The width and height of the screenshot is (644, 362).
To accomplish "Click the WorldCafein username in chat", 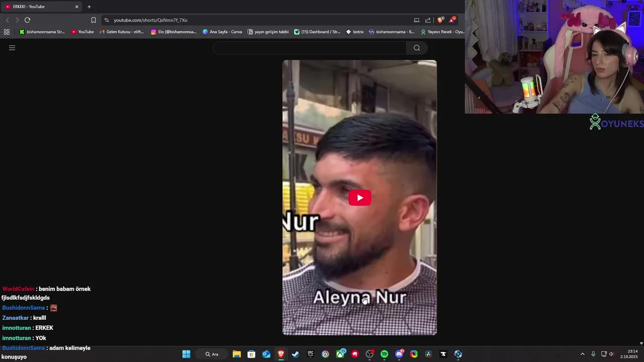I will (x=18, y=289).
